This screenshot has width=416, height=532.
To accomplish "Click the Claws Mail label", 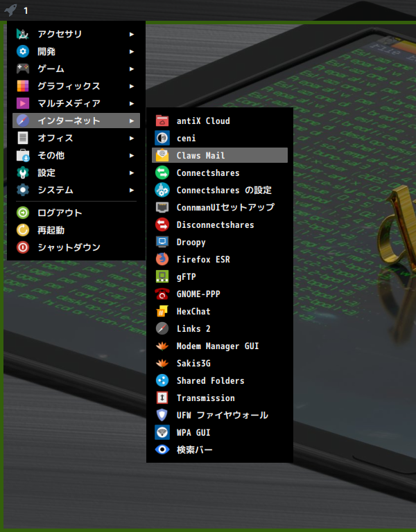I will [200, 155].
